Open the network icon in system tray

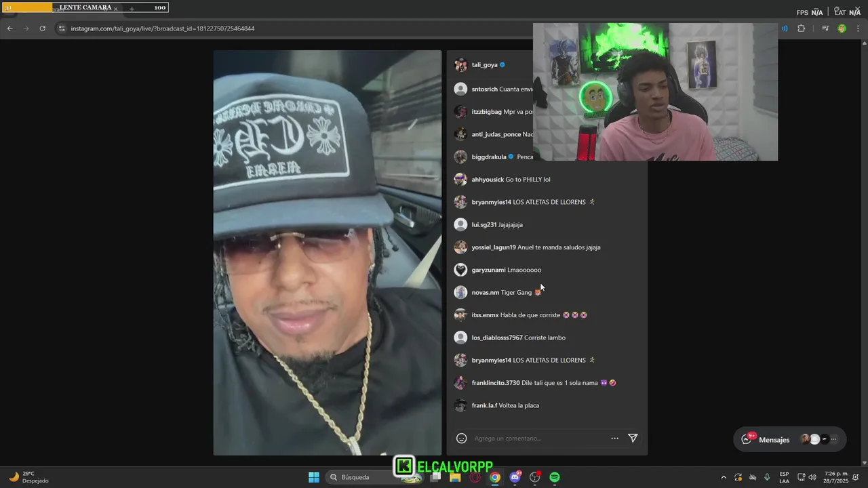click(x=801, y=477)
